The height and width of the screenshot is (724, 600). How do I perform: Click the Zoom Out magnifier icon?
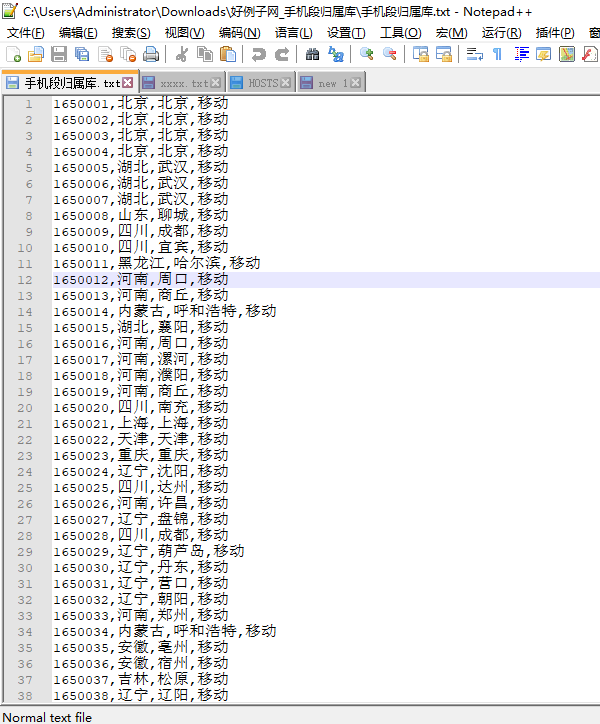point(389,54)
